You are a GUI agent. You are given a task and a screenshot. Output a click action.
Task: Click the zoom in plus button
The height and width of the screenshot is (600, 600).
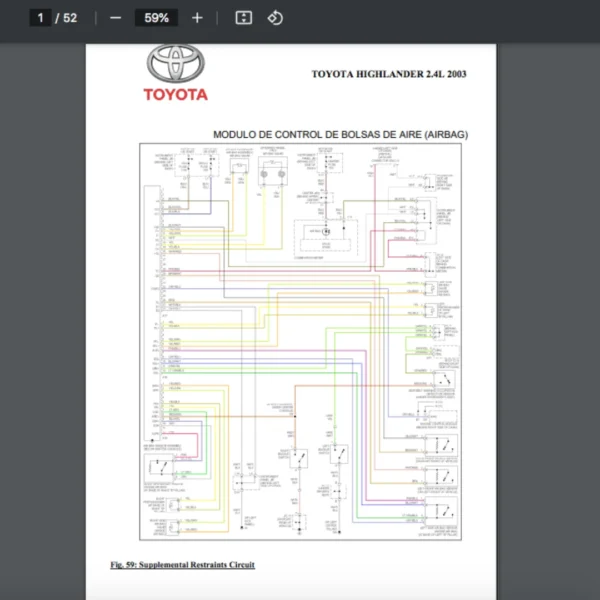pos(197,18)
